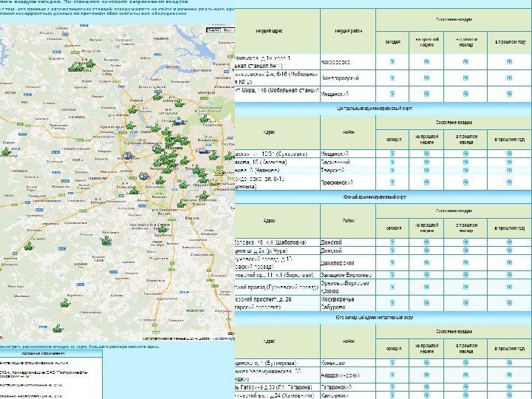Select the green station marker at far left map edge

click(6, 152)
